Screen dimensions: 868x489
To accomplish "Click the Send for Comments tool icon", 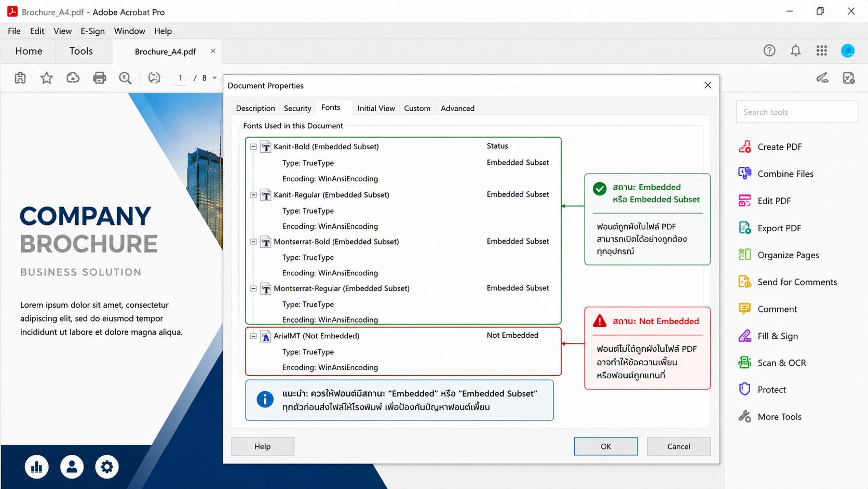I will [745, 282].
